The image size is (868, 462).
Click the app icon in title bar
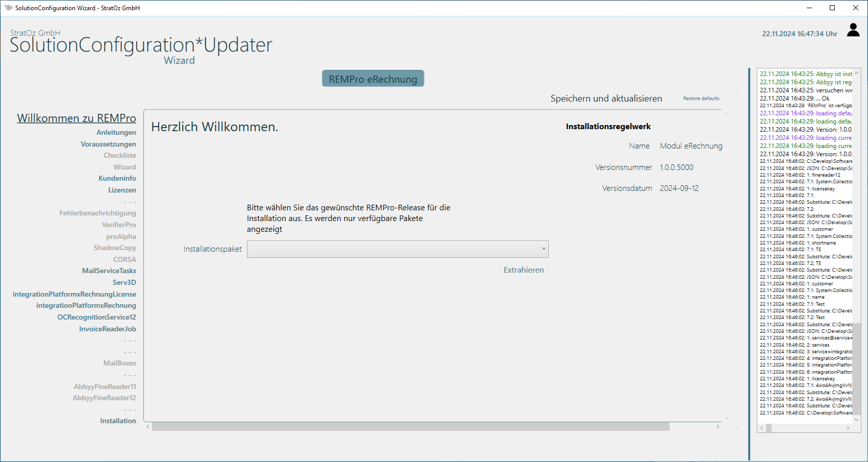[x=8, y=8]
